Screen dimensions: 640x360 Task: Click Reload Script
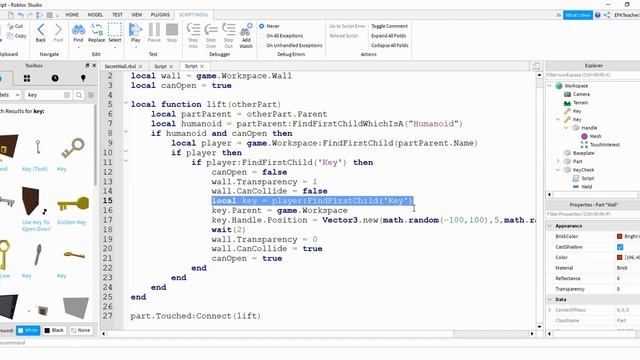[x=344, y=36]
